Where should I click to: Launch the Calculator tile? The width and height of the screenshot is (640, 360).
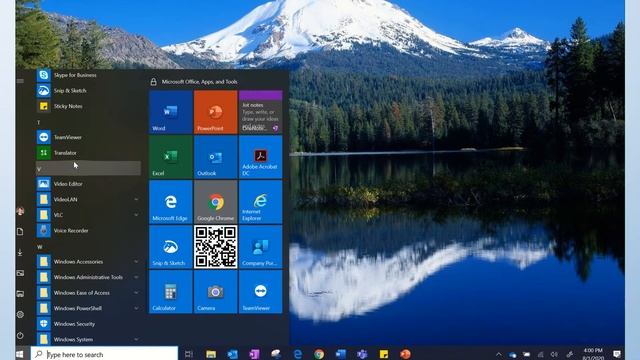click(x=171, y=292)
